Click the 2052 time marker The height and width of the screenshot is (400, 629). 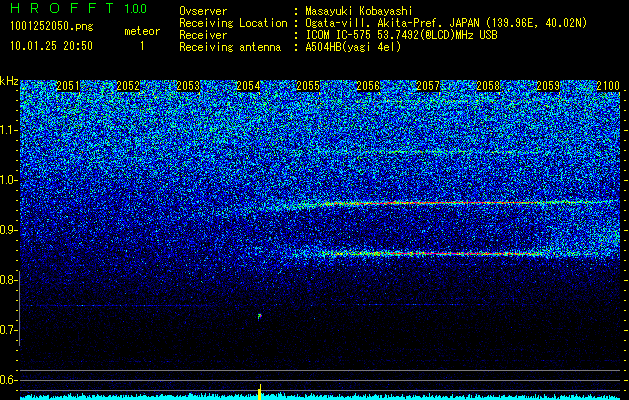pos(128,86)
